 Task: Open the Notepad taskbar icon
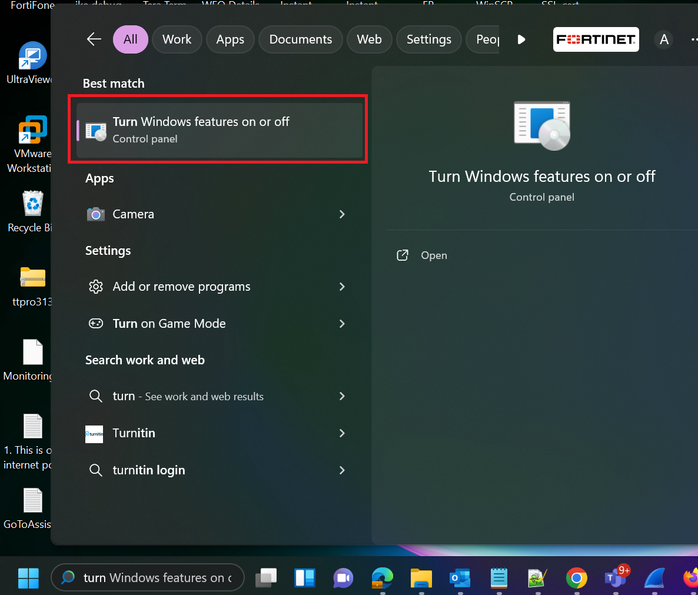[499, 578]
